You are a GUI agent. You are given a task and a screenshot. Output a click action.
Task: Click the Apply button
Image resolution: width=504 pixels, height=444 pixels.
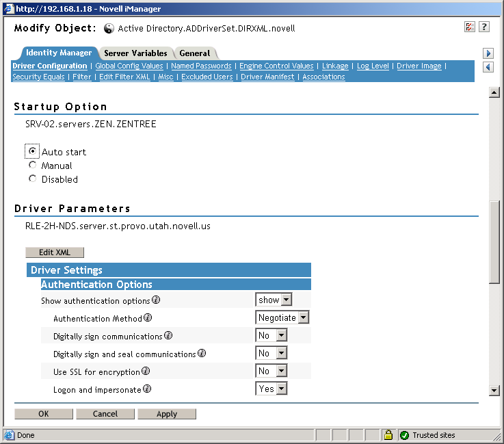(167, 414)
